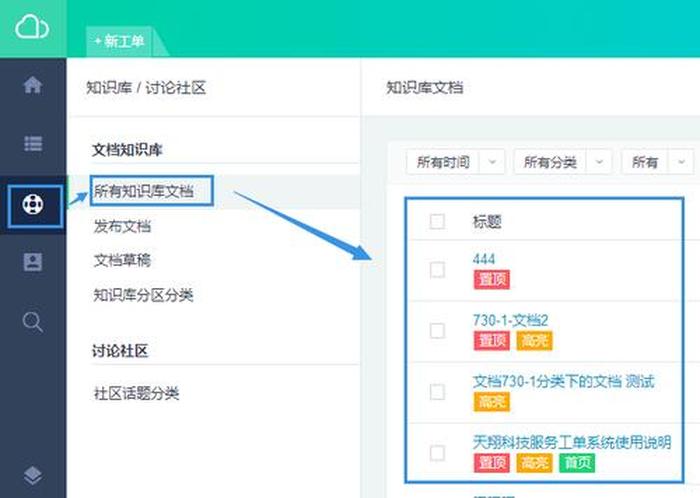Click the 置顶 tag under 730-1-文档2
Image resolution: width=700 pixels, height=498 pixels.
tap(492, 341)
